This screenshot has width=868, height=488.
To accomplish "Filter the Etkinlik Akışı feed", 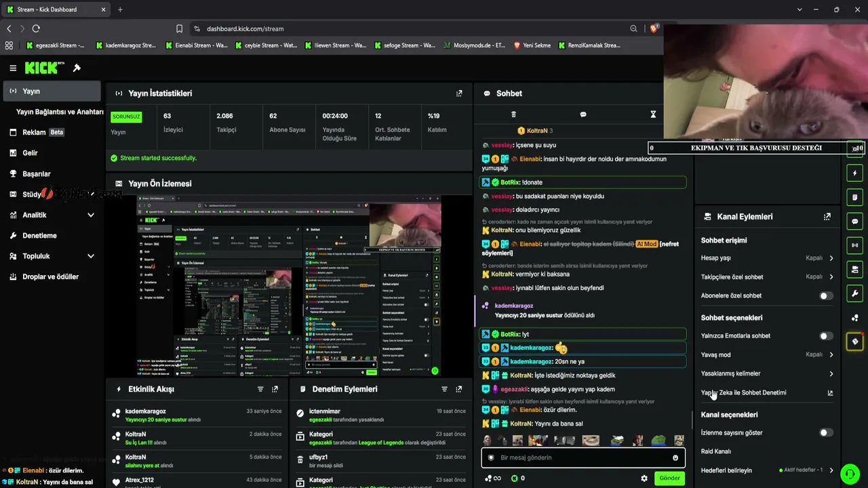I will pos(260,389).
